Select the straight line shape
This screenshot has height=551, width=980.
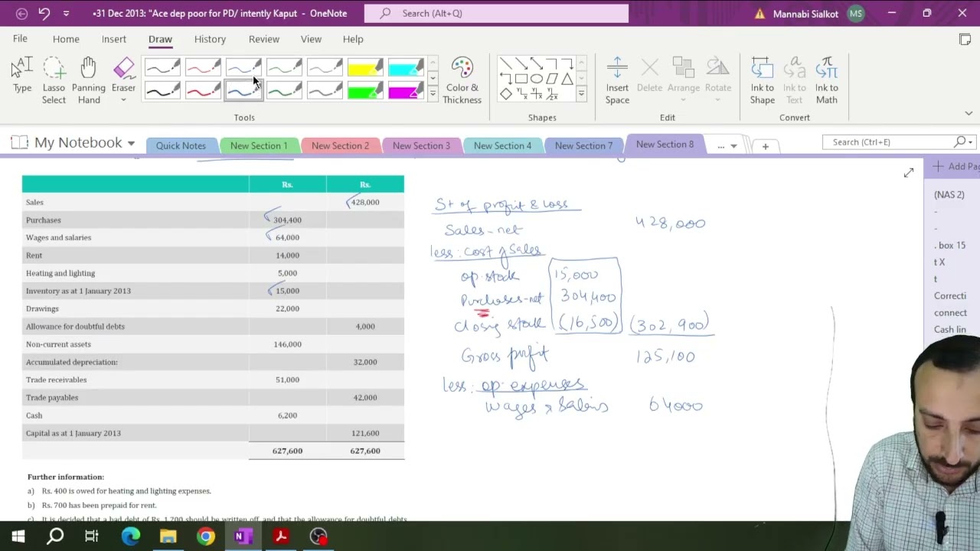[506, 64]
